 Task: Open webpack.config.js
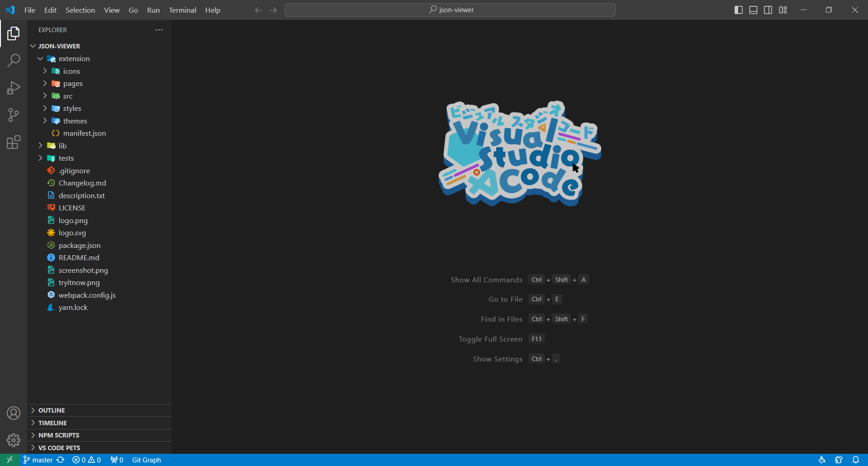point(99,295)
